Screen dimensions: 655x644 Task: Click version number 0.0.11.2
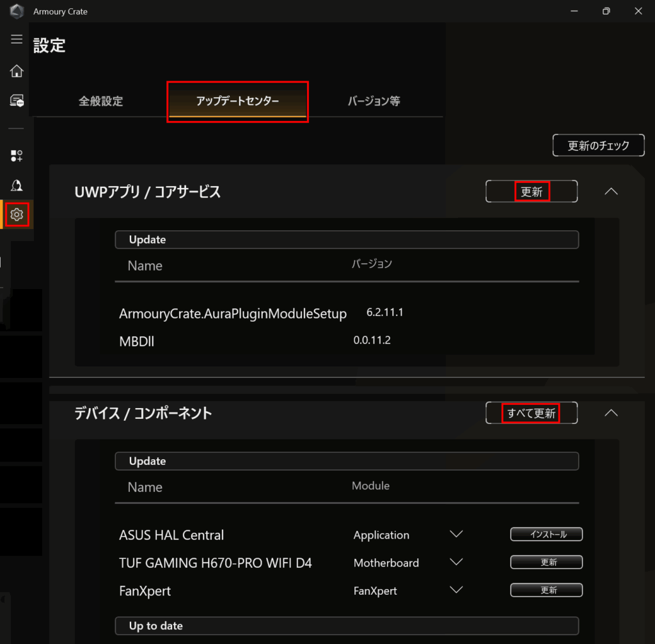pyautogui.click(x=372, y=340)
